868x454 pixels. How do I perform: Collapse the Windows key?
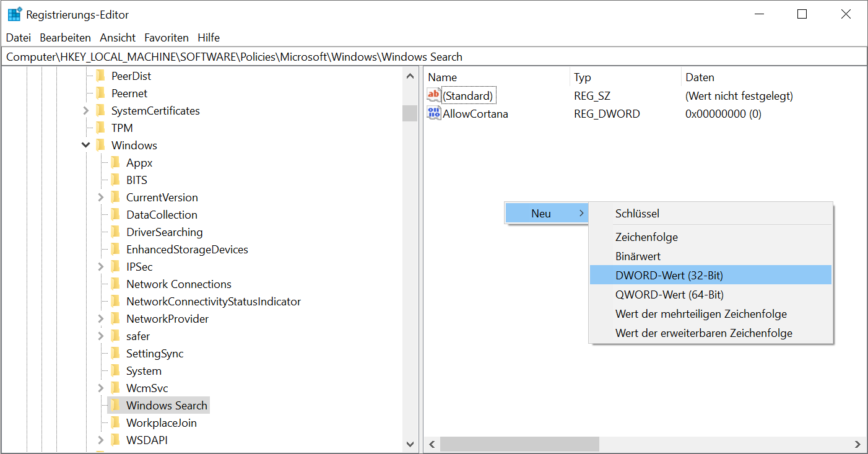[86, 146]
